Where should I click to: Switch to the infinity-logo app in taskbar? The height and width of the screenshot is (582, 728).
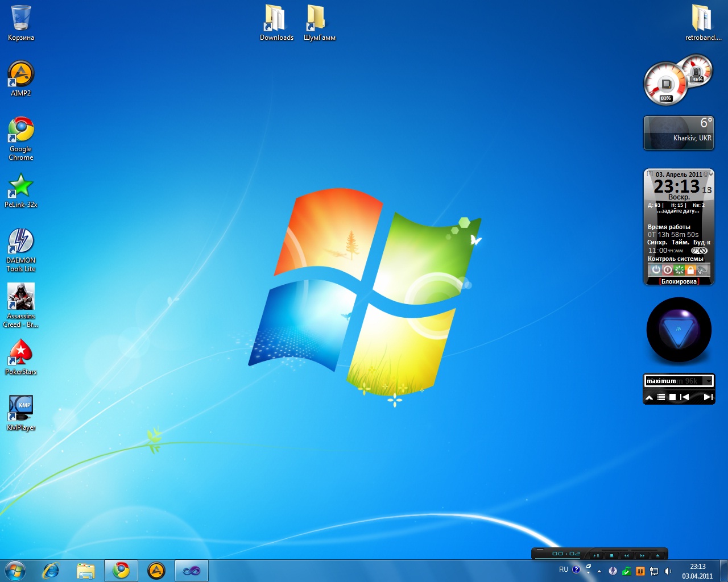pyautogui.click(x=192, y=571)
